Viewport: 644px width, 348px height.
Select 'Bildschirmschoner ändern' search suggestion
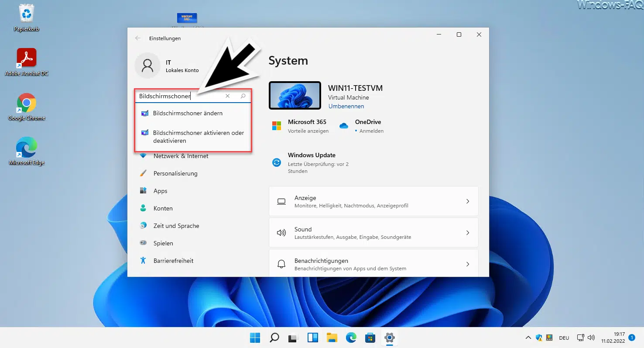pos(188,114)
